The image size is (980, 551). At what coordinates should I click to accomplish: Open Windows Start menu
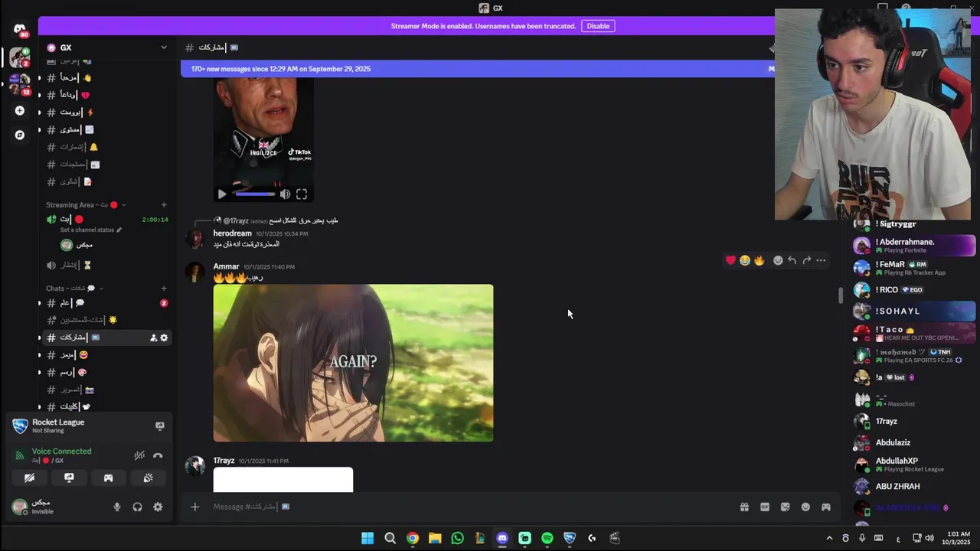[367, 539]
